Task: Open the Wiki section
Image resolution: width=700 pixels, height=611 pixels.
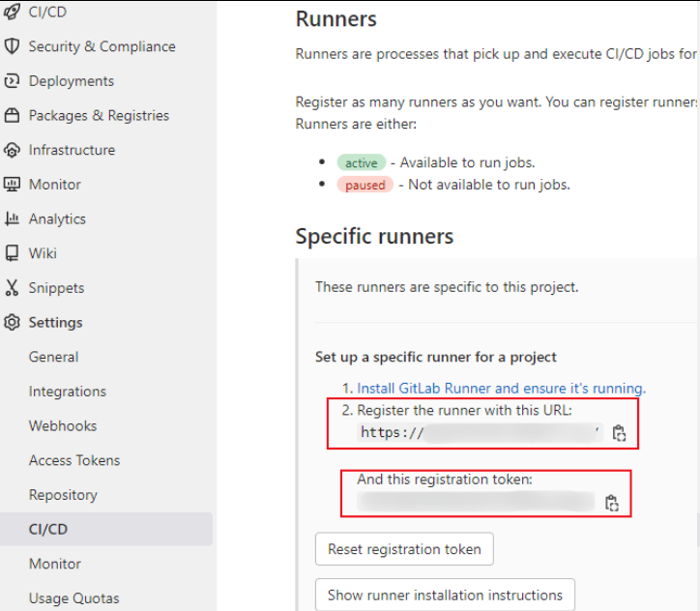Action: tap(43, 253)
